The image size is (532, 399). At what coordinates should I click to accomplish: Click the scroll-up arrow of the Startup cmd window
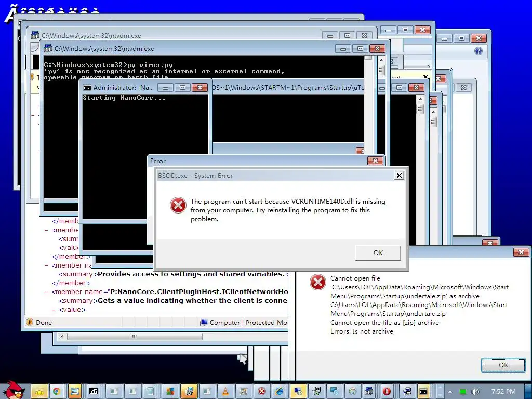[420, 99]
